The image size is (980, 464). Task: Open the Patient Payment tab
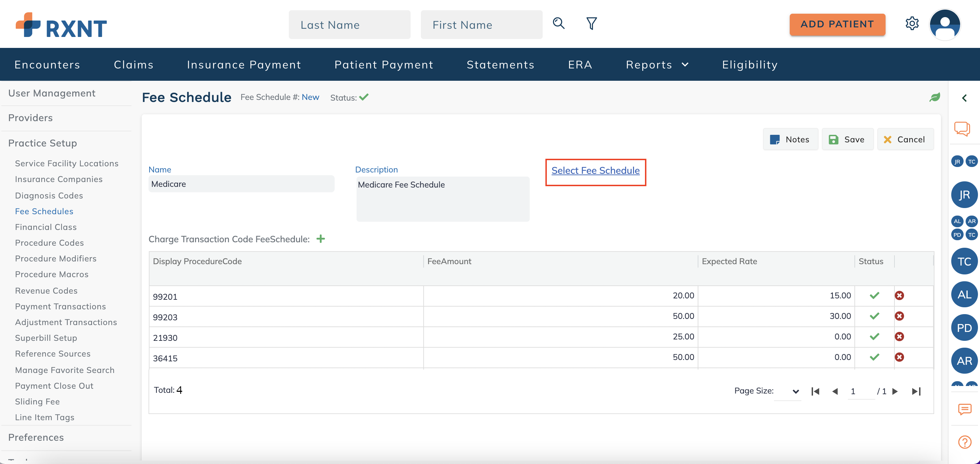[384, 65]
